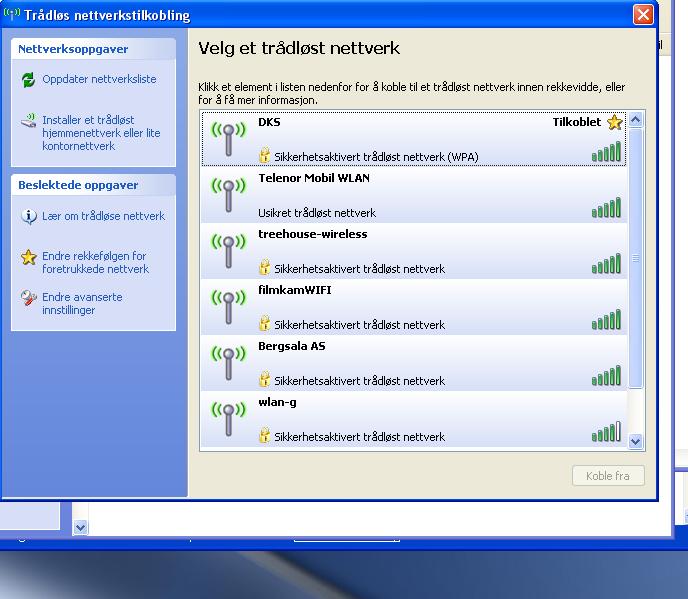Click the padlock icon in Bergsala AS row

[265, 379]
